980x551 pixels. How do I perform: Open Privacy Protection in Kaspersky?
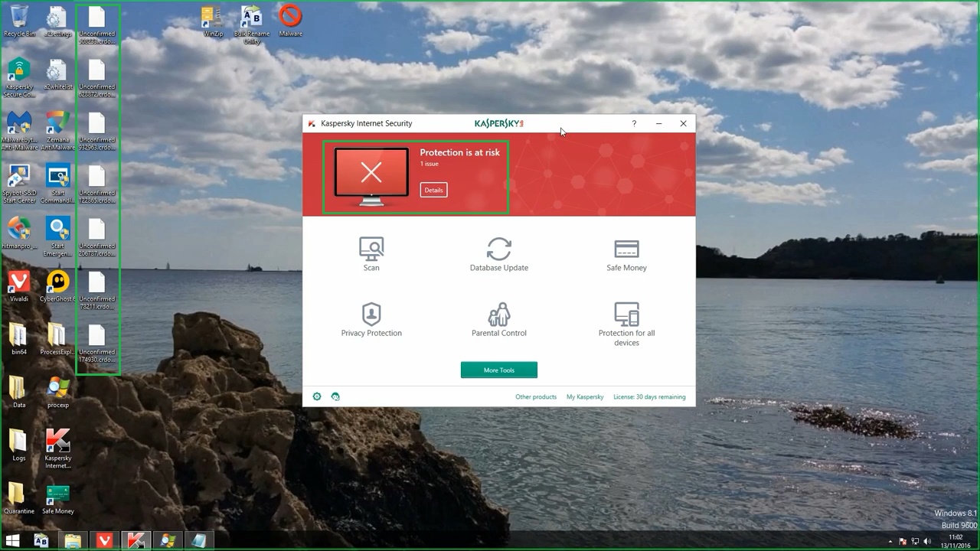point(371,320)
